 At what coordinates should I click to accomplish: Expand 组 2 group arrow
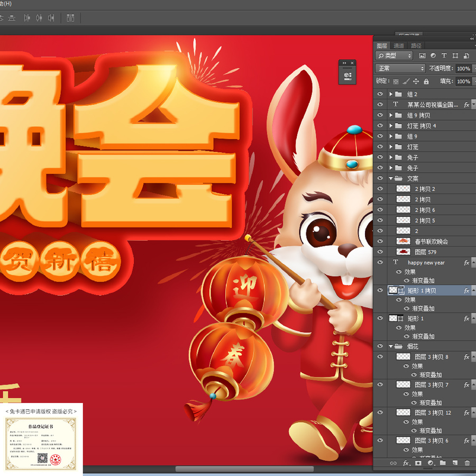pyautogui.click(x=391, y=94)
